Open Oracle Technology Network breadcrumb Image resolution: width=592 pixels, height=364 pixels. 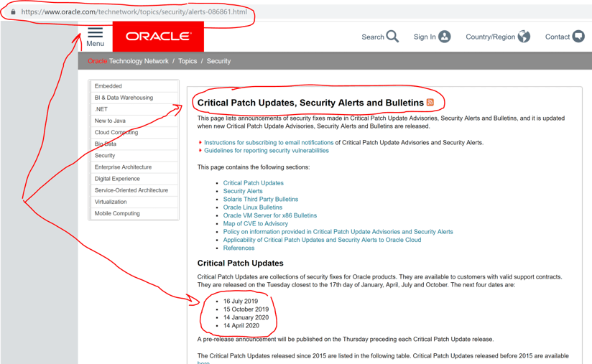[x=128, y=61]
